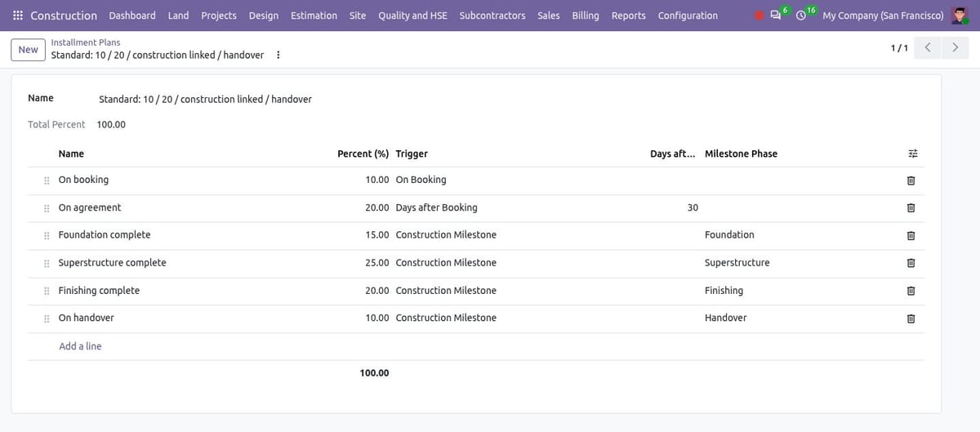Grab the handle of On agreement row
Screen dimensions: 980x432
click(47, 208)
